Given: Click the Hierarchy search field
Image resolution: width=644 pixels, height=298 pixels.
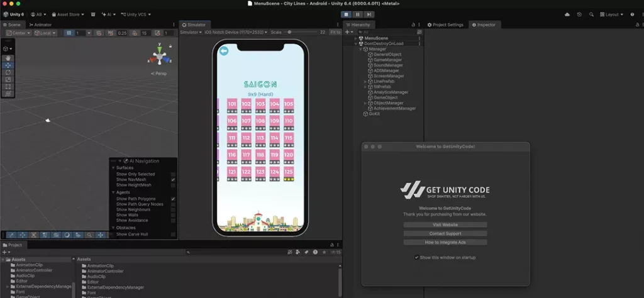Looking at the screenshot, I should [x=387, y=32].
